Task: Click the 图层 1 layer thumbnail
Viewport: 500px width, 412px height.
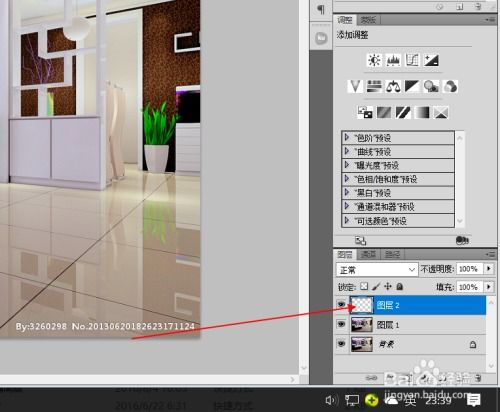Action: [x=362, y=325]
